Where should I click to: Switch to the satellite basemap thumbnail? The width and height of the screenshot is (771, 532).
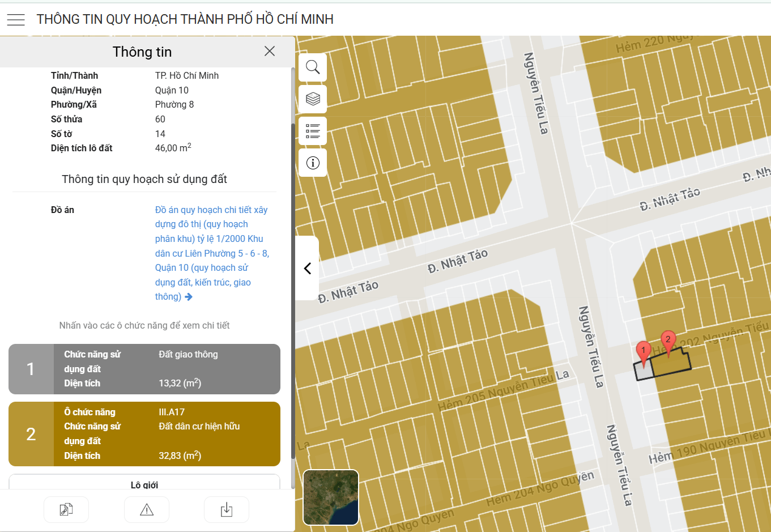click(331, 497)
